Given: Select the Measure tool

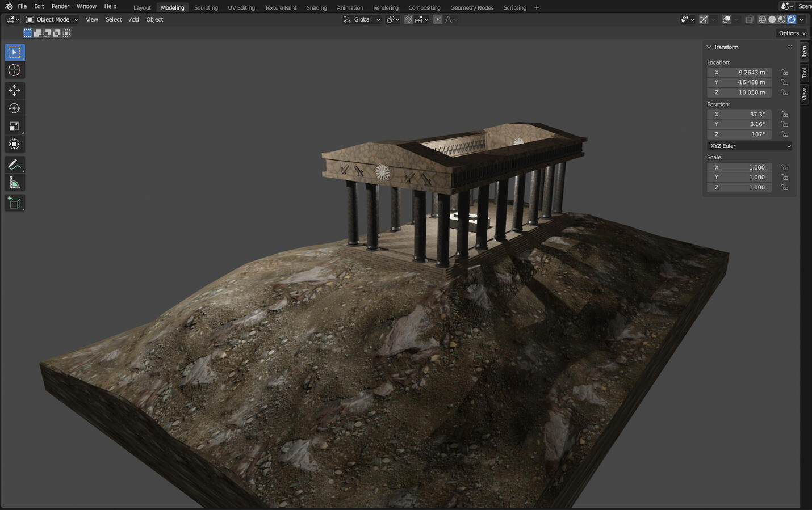Looking at the screenshot, I should 14,183.
